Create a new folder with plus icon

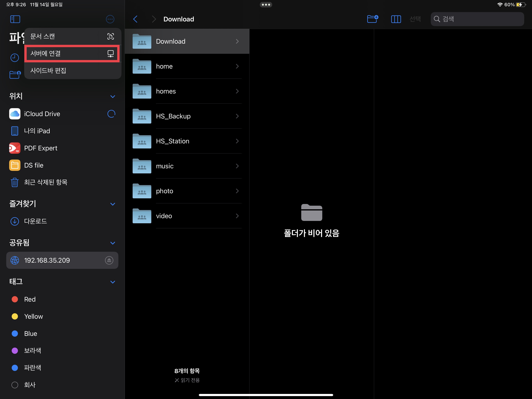[373, 19]
